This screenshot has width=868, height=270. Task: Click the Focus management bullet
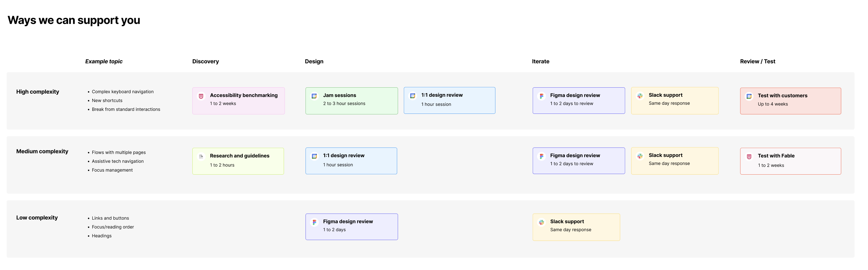tap(112, 170)
